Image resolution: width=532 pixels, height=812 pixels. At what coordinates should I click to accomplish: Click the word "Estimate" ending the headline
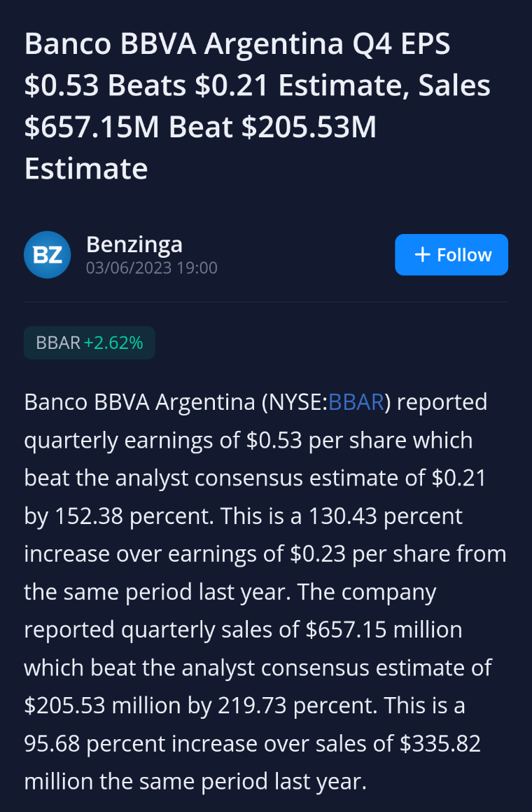[x=86, y=169]
